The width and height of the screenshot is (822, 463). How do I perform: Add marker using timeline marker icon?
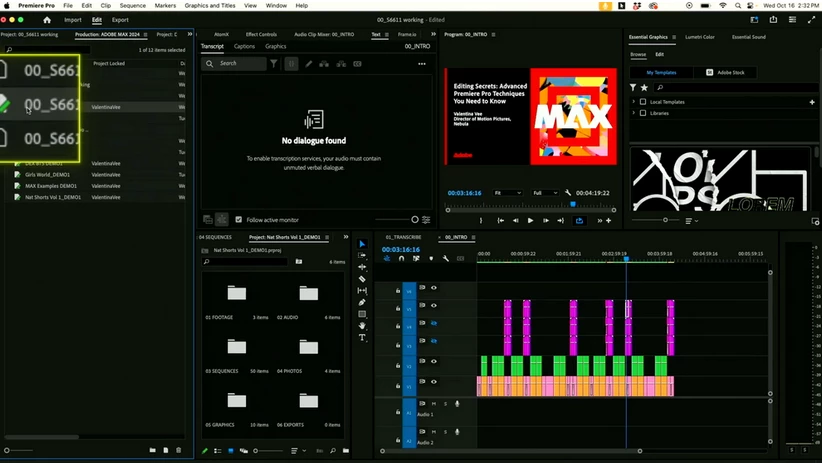click(x=431, y=259)
